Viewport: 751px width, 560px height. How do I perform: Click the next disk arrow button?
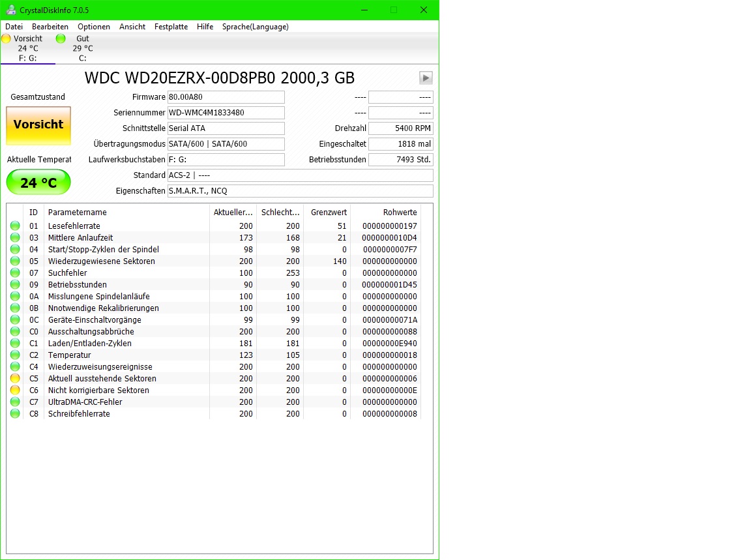pos(426,78)
